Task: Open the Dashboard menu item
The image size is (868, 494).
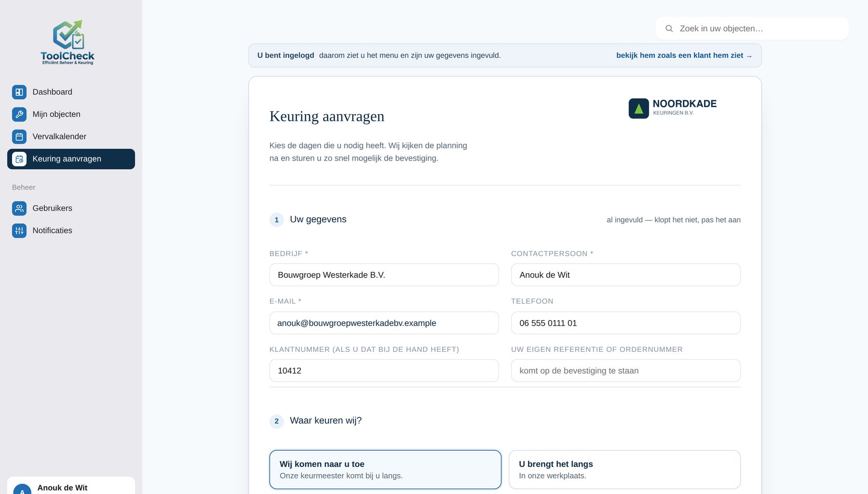Action: point(71,92)
